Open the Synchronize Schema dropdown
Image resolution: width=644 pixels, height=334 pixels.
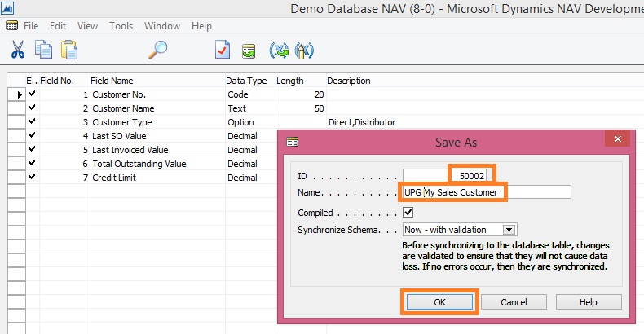tap(509, 231)
